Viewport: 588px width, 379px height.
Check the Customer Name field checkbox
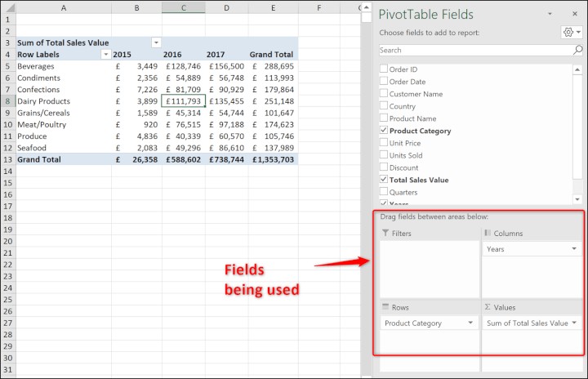[x=384, y=93]
